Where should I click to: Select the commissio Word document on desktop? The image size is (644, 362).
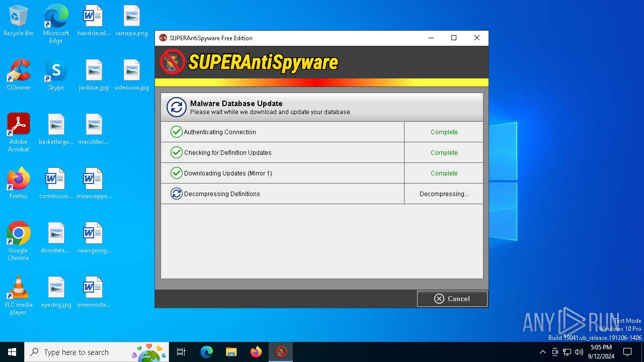point(56,184)
